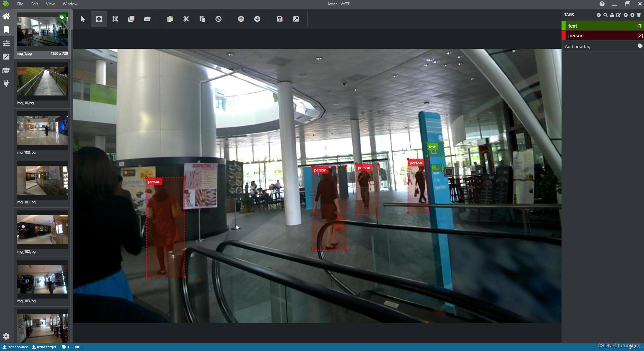Copy selected regions via toolbar
This screenshot has height=351, width=644.
pyautogui.click(x=170, y=19)
